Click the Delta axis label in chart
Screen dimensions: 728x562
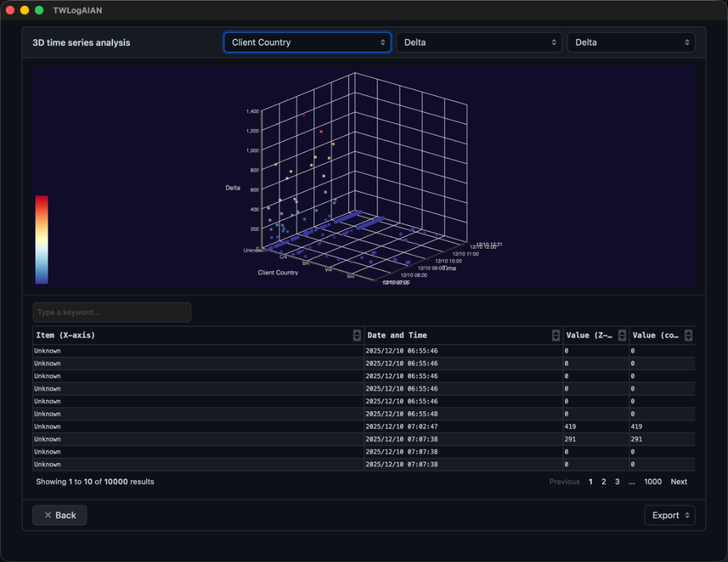point(232,188)
